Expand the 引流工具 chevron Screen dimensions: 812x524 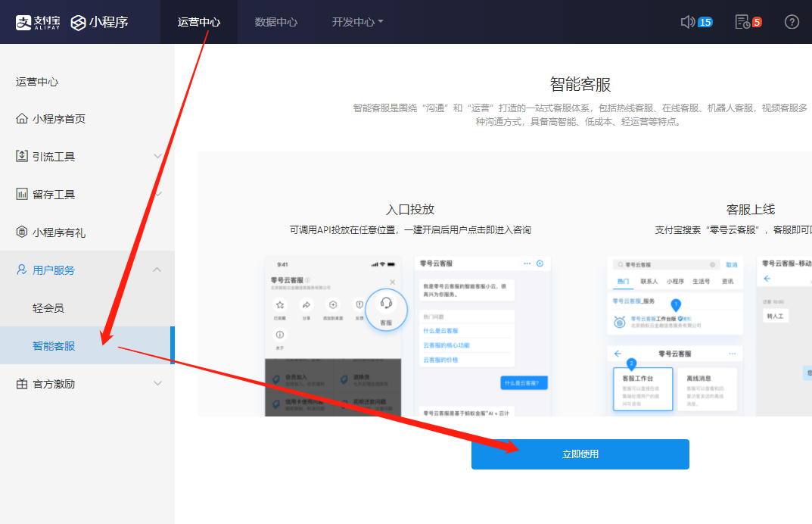158,156
